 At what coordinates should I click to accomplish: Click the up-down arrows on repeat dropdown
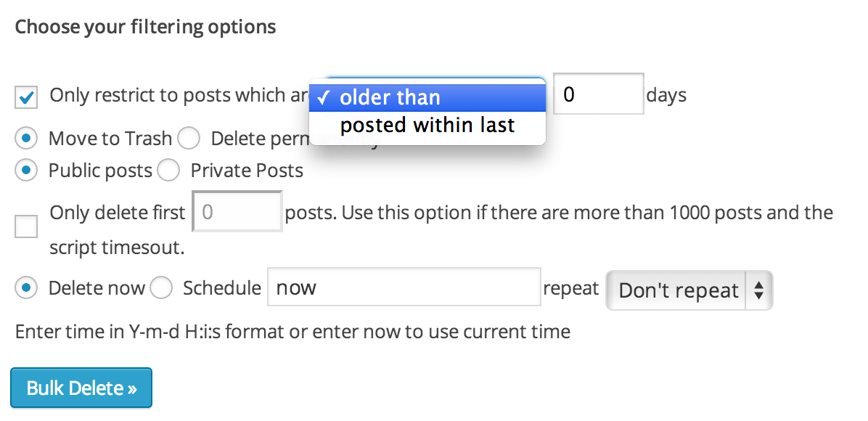pyautogui.click(x=758, y=290)
